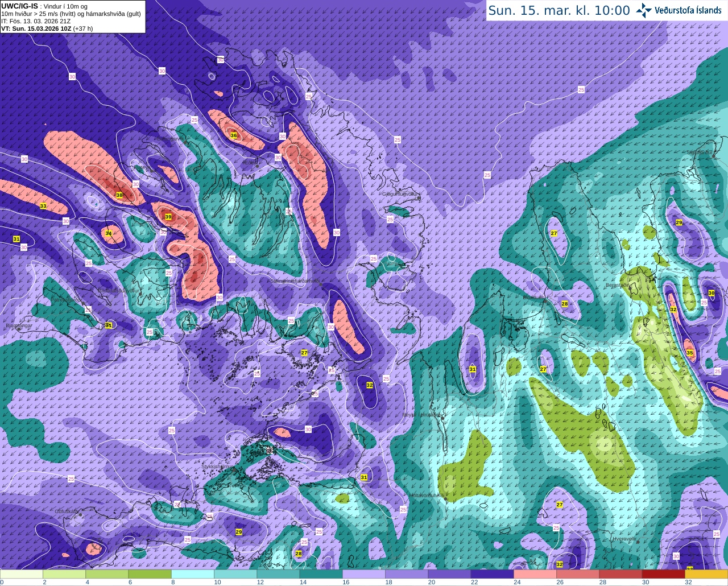Select the light teal 10–12 legend swatch

[x=235, y=573]
